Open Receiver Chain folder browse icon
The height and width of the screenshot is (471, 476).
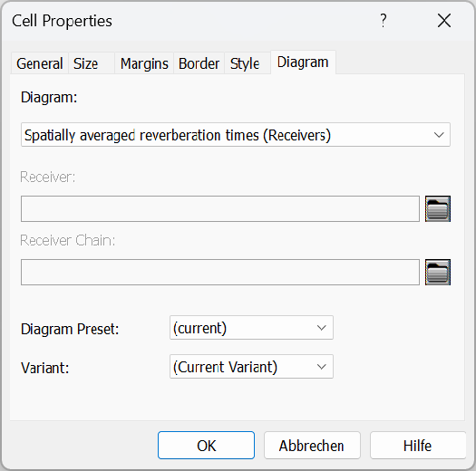(x=437, y=272)
